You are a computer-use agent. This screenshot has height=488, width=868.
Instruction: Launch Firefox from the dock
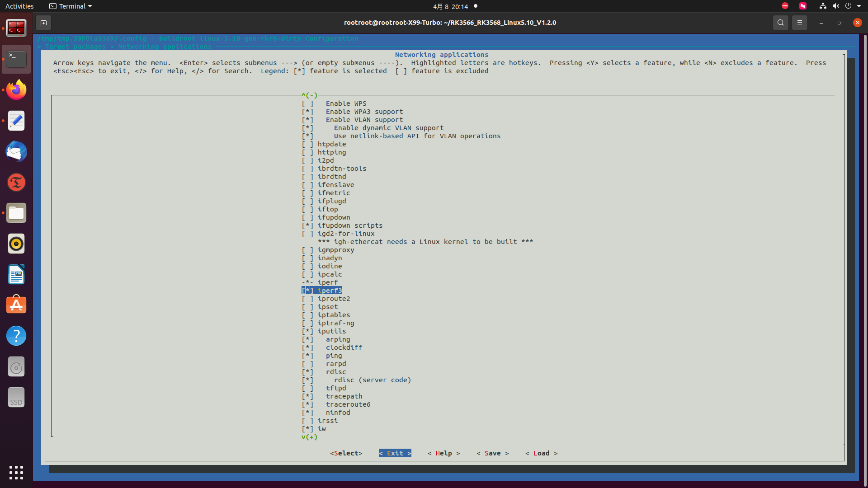point(16,90)
